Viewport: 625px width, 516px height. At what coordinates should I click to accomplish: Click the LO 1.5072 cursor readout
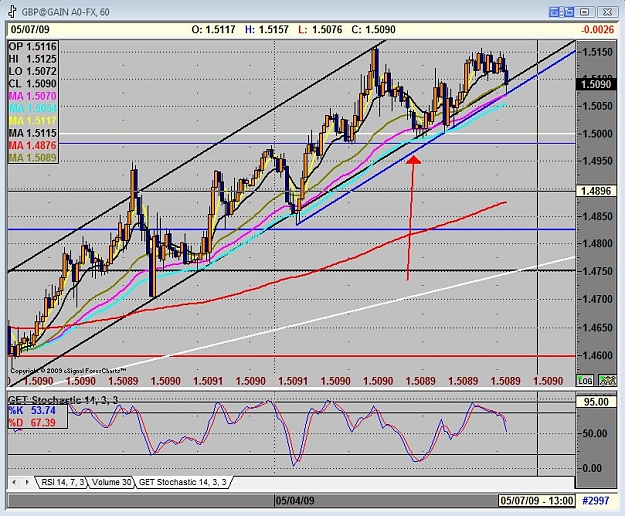point(33,71)
